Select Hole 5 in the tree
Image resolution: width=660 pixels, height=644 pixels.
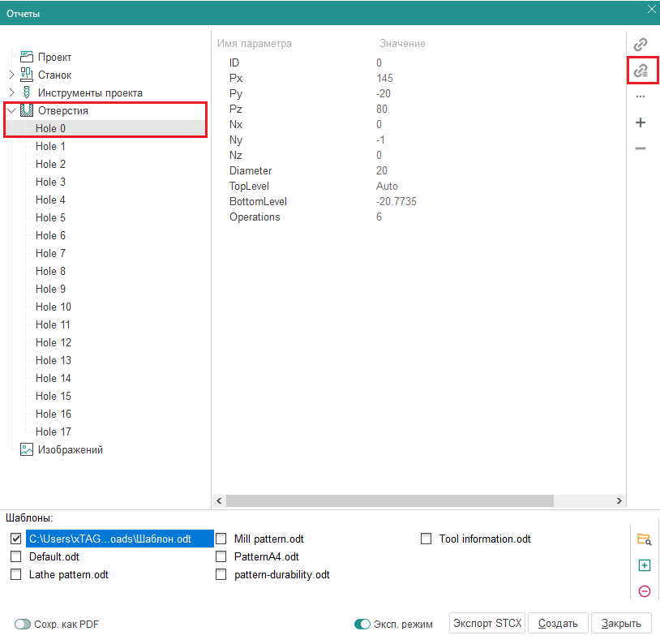tap(50, 217)
